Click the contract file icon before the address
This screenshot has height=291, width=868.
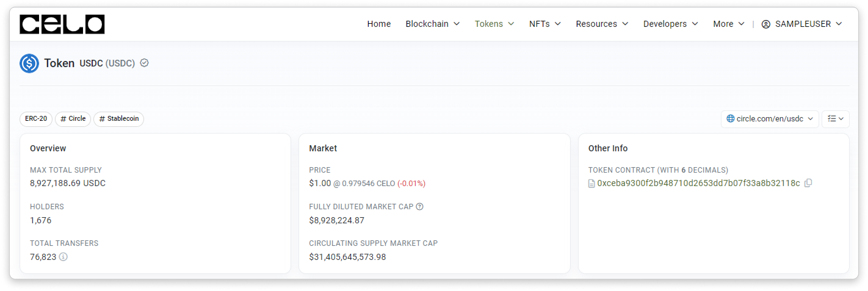point(591,184)
